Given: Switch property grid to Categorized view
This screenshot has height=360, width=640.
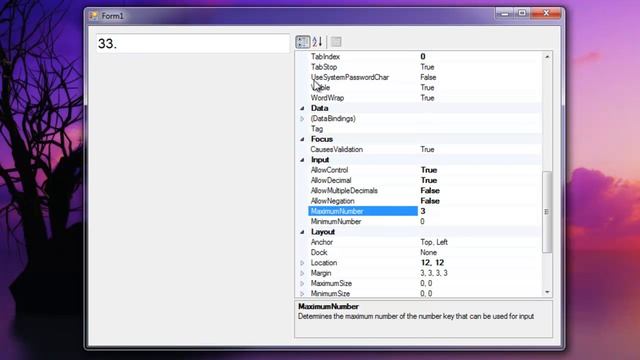Looking at the screenshot, I should [302, 42].
